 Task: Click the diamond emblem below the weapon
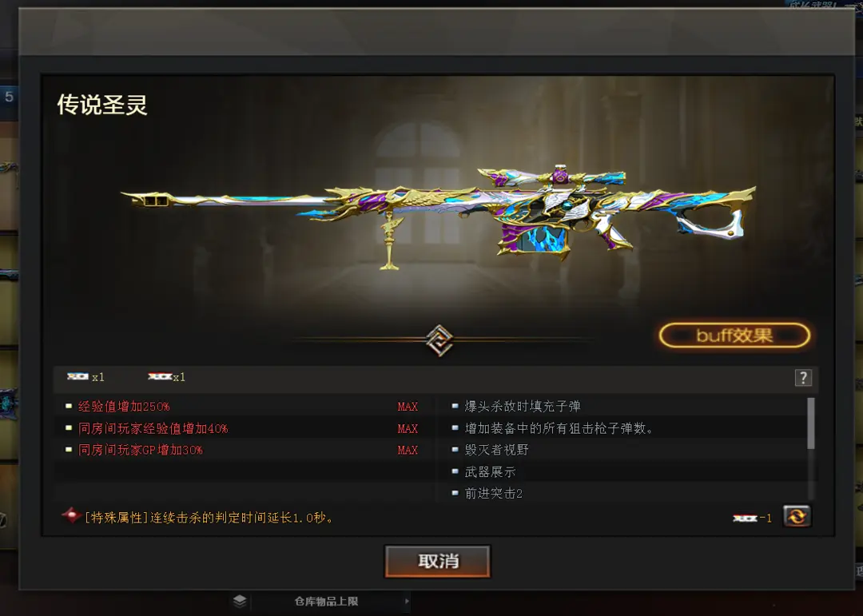(x=439, y=340)
